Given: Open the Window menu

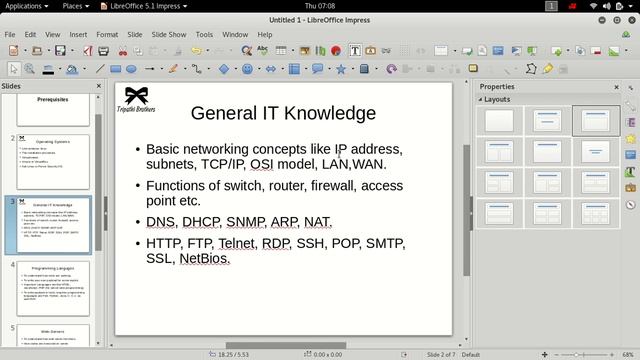Looking at the screenshot, I should coord(235,35).
